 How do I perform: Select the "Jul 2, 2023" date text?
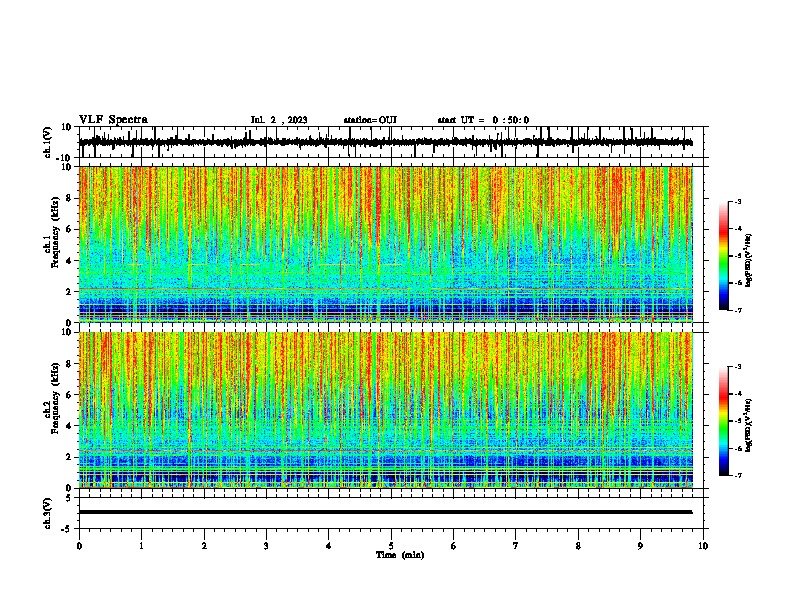pos(279,120)
